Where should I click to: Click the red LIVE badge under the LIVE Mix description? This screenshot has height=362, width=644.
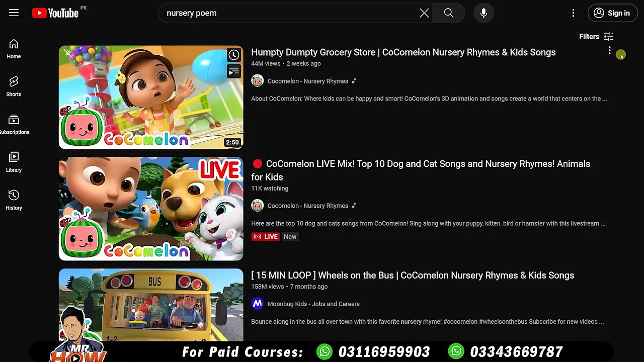coord(265,237)
